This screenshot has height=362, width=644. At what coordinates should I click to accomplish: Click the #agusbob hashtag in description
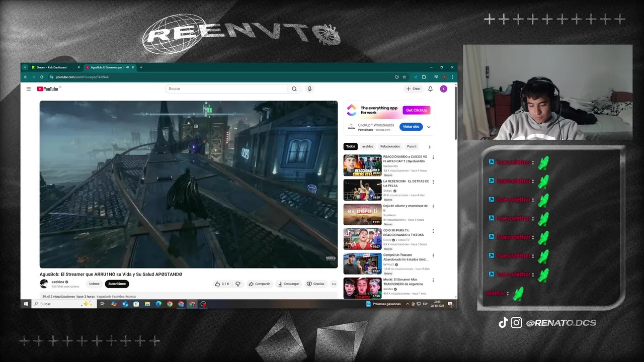pyautogui.click(x=104, y=297)
